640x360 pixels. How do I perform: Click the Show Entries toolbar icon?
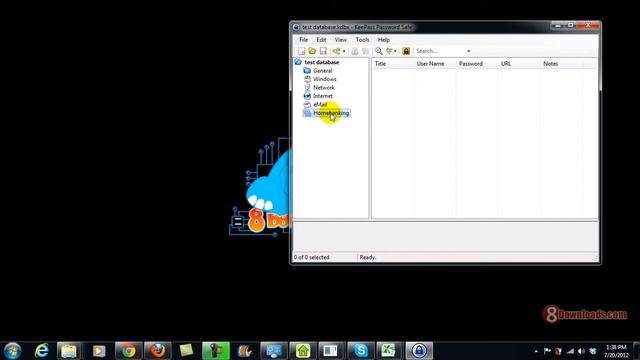coord(389,51)
